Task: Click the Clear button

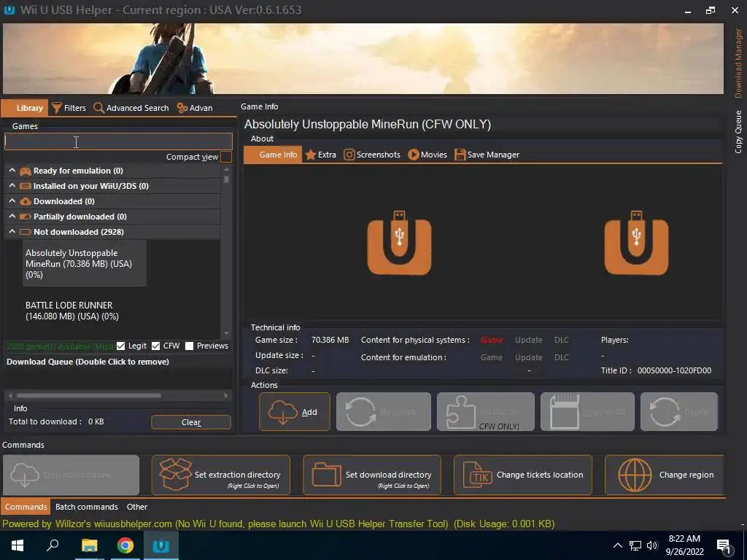Action: point(191,422)
